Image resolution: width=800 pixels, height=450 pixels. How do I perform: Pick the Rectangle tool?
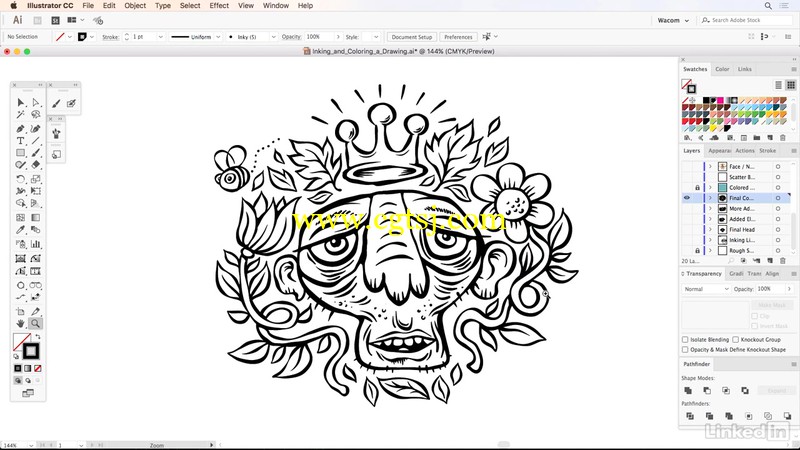click(x=20, y=153)
